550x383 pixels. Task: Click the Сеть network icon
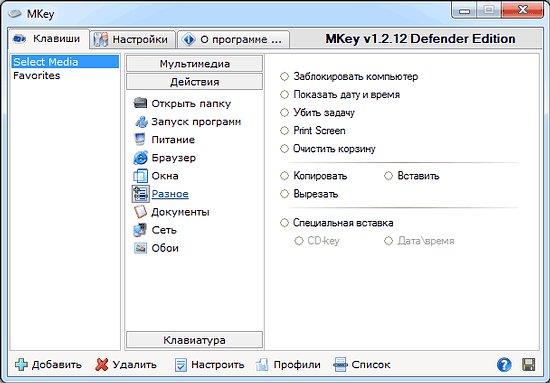tap(140, 230)
